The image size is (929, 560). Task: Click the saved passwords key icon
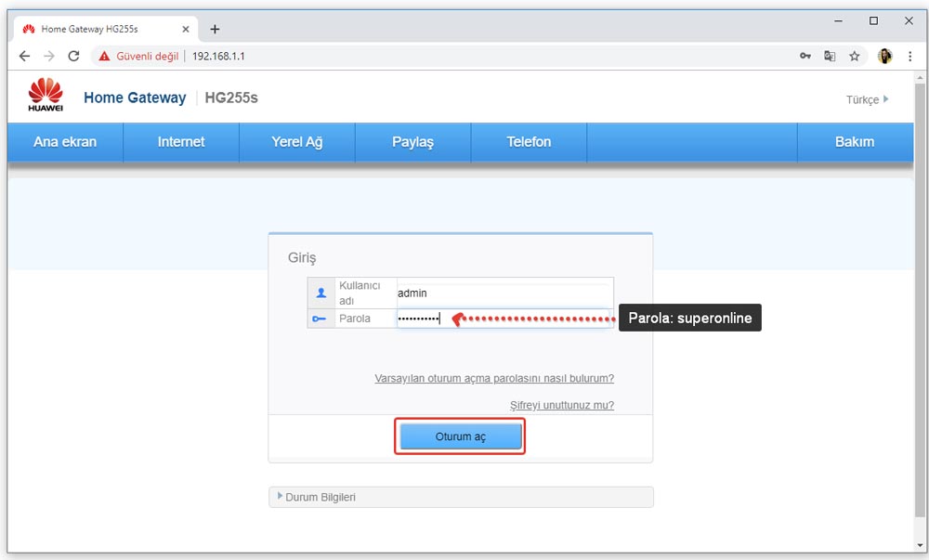(x=805, y=57)
